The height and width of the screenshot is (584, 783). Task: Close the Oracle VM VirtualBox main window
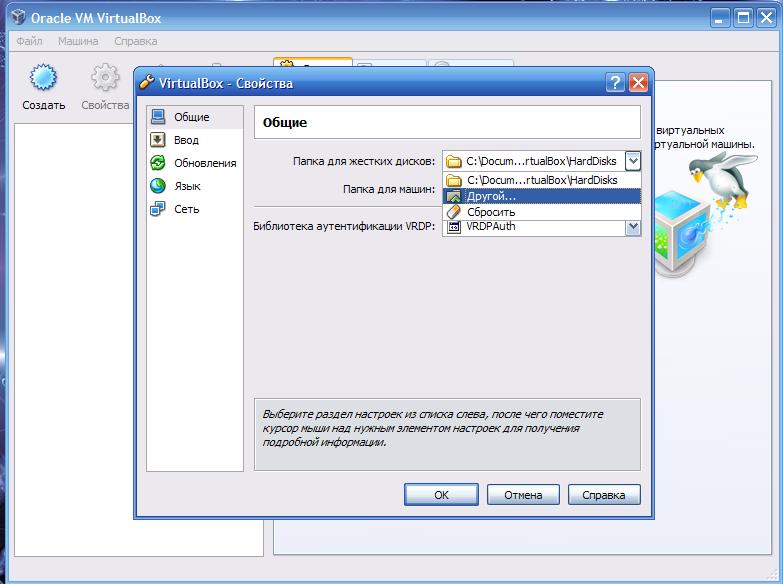coord(766,18)
